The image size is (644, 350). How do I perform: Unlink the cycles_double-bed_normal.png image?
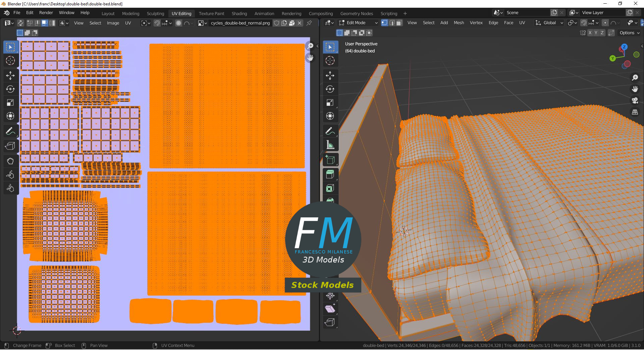click(x=300, y=23)
